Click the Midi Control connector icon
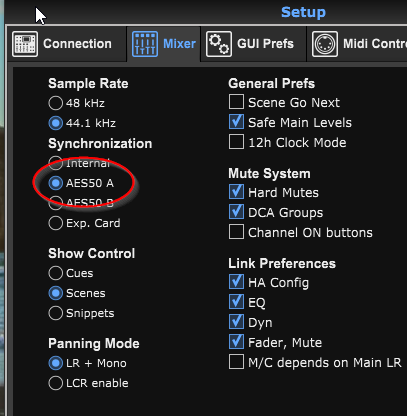This screenshot has height=416, width=407. 325,44
